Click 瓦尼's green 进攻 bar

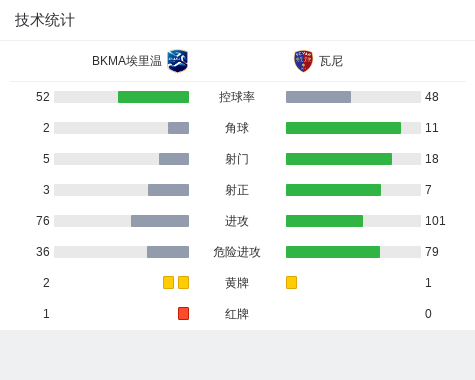[324, 221]
